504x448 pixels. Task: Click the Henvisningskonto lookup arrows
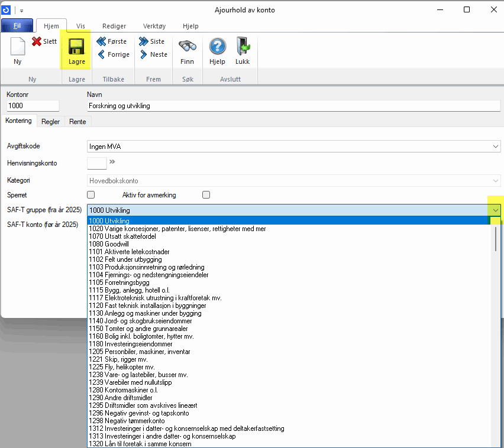112,163
